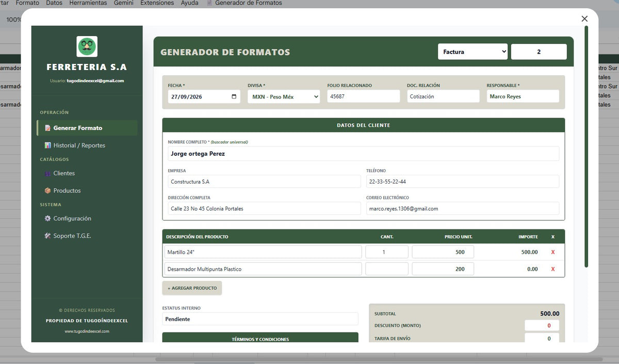
Task: Click the Estatus Interno field Pendiente
Action: coord(260,319)
